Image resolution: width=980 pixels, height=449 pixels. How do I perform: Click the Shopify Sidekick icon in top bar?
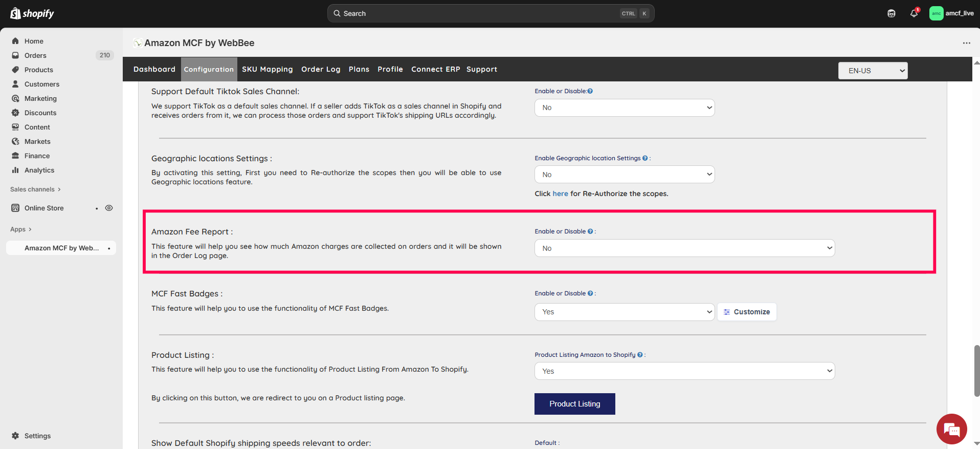point(892,13)
